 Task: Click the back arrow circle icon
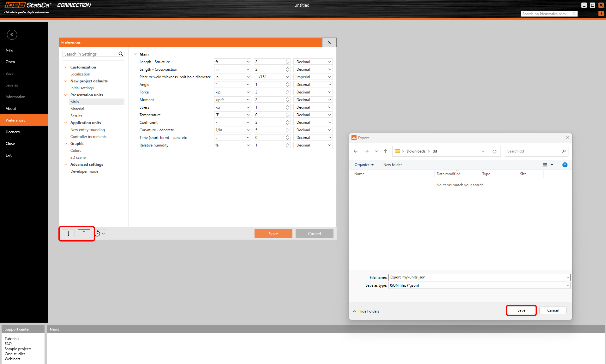(x=12, y=35)
